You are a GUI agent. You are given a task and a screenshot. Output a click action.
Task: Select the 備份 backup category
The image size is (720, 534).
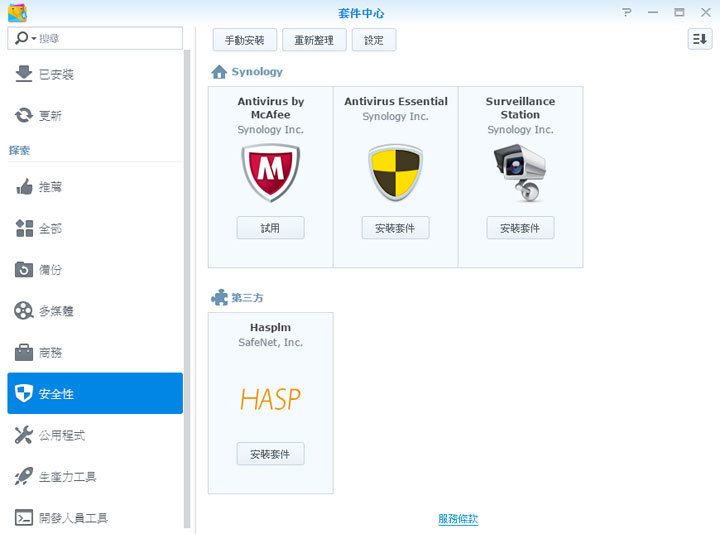pos(95,270)
